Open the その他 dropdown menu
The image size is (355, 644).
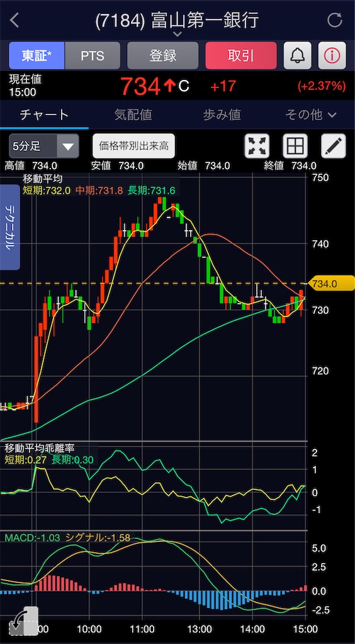coord(311,115)
